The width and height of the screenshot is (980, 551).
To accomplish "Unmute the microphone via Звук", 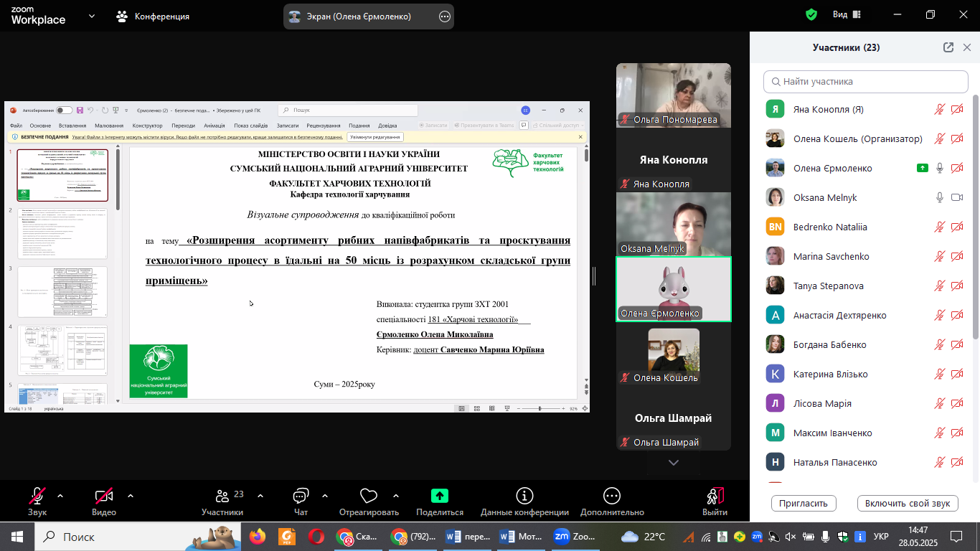I will pos(37,496).
